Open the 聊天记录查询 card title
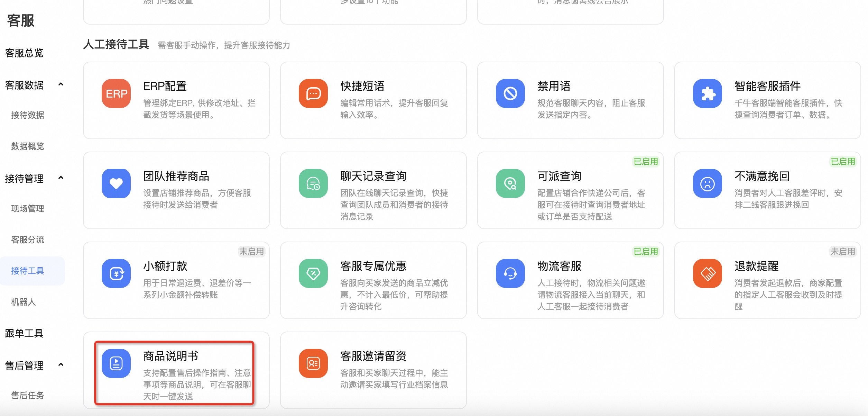The image size is (868, 416). coord(373,176)
